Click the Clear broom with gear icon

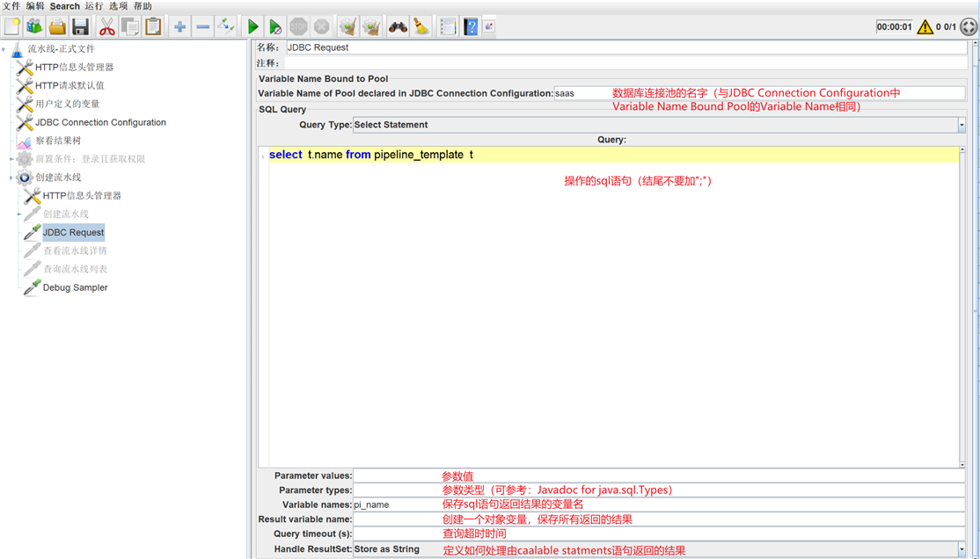pos(348,27)
